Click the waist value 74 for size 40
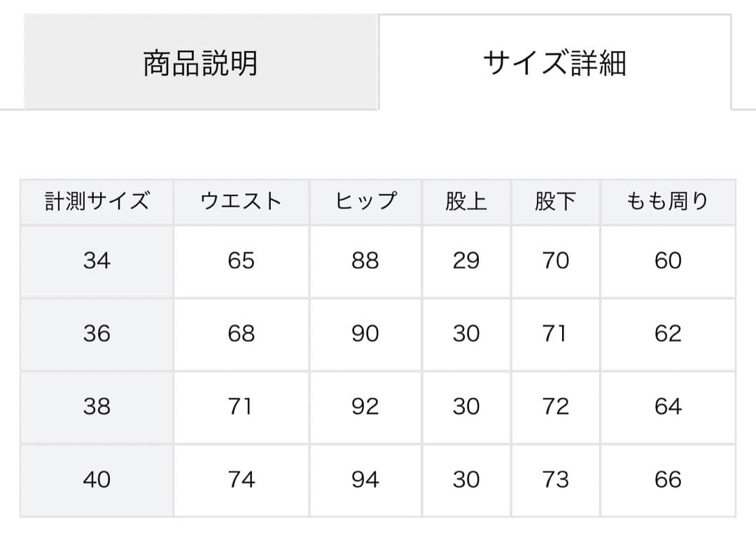Viewport: 756px width, 545px height. click(241, 481)
